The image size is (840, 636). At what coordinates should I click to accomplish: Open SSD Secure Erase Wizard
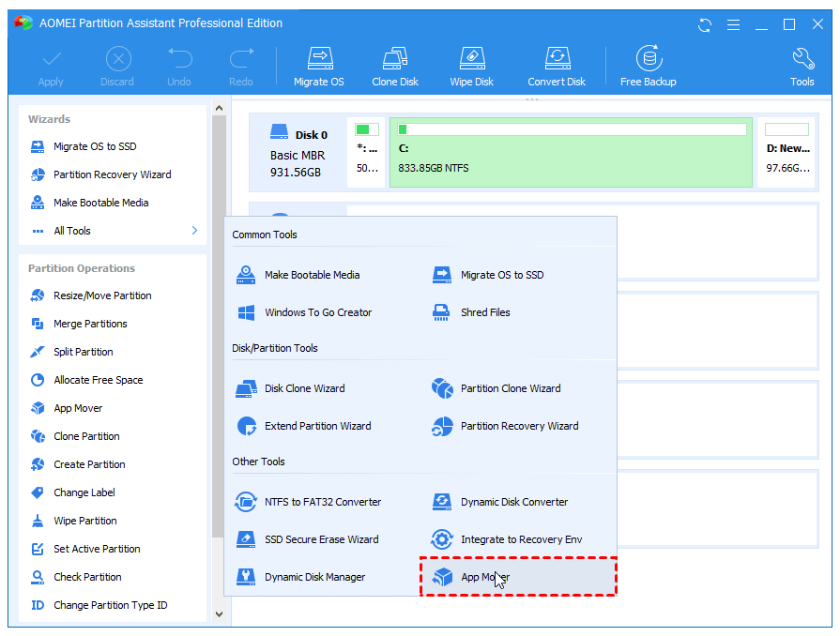[307, 539]
